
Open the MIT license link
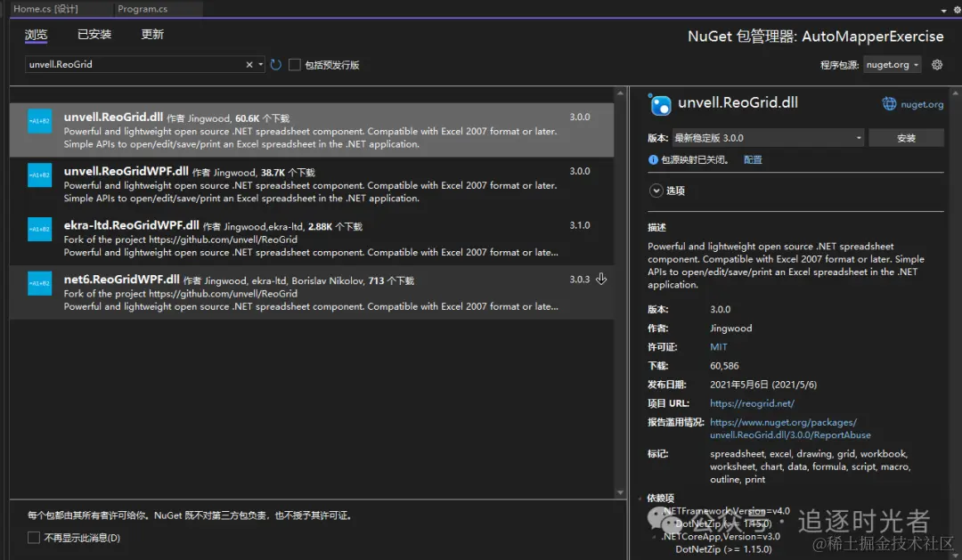(x=719, y=346)
